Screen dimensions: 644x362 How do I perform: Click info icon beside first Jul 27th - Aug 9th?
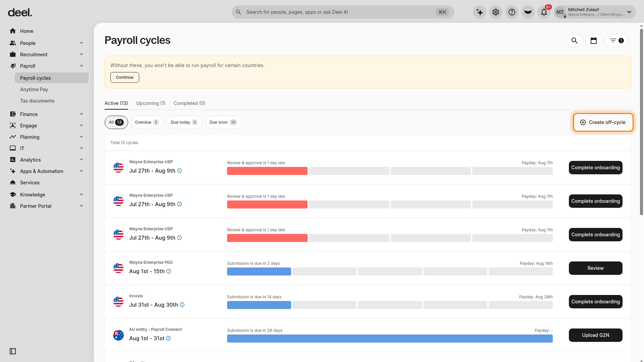[179, 171]
